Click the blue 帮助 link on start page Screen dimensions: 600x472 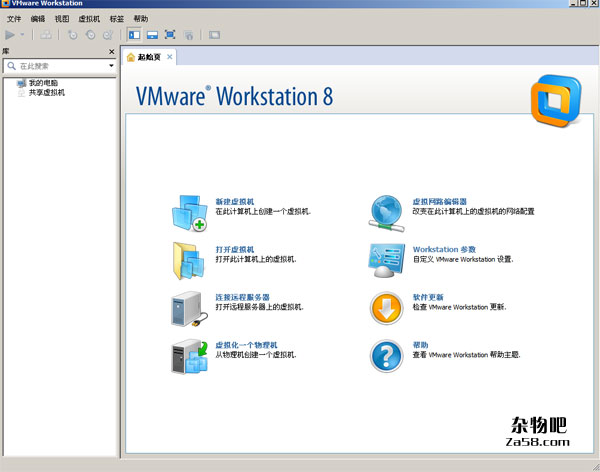click(x=420, y=345)
